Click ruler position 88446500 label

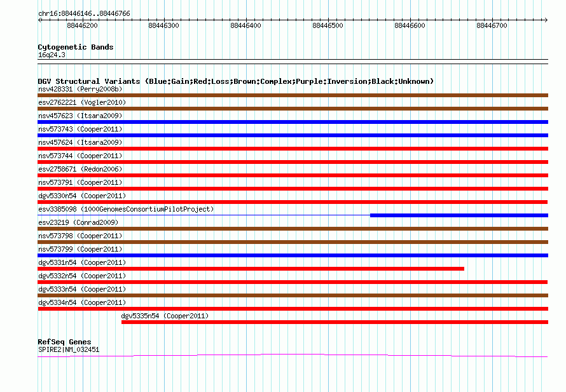(328, 25)
